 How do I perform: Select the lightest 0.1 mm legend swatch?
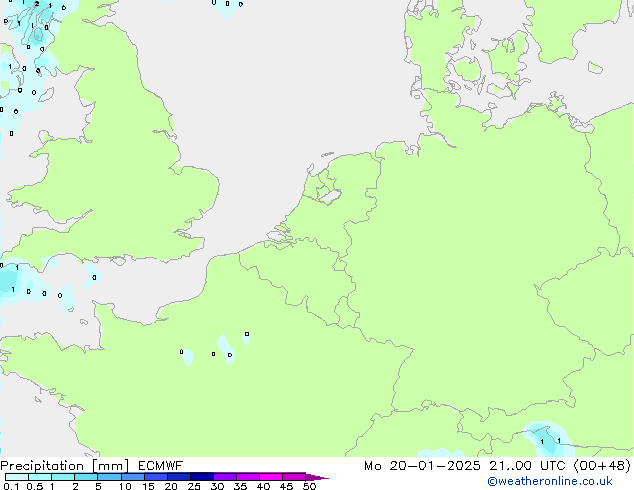coord(16,477)
